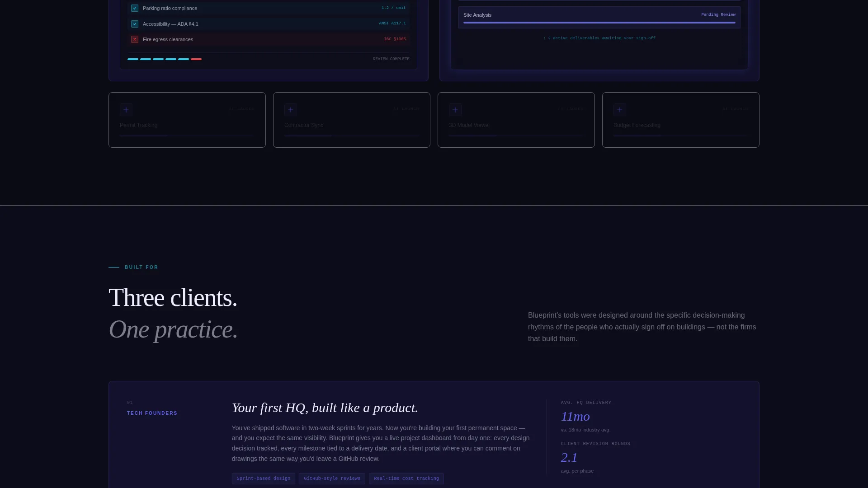Image resolution: width=868 pixels, height=488 pixels.
Task: Click the Site Analysis progress bar
Action: point(599,23)
